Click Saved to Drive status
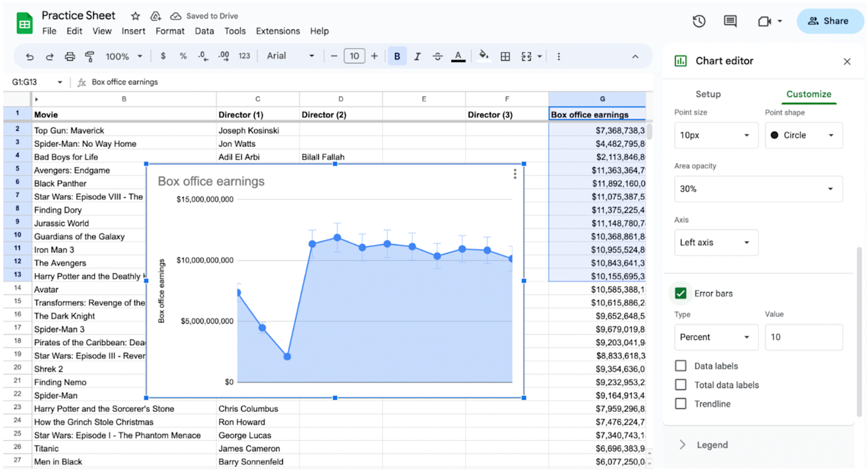The height and width of the screenshot is (475, 868). point(204,16)
